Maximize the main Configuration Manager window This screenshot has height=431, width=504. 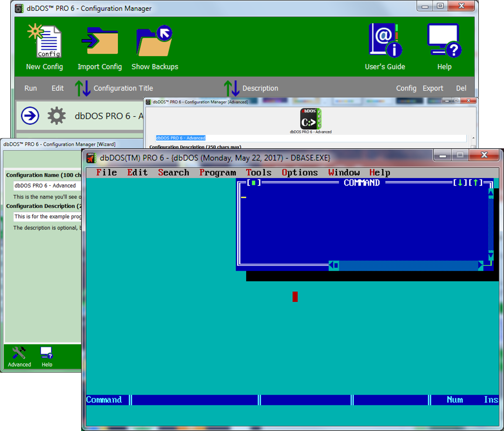pyautogui.click(x=440, y=6)
